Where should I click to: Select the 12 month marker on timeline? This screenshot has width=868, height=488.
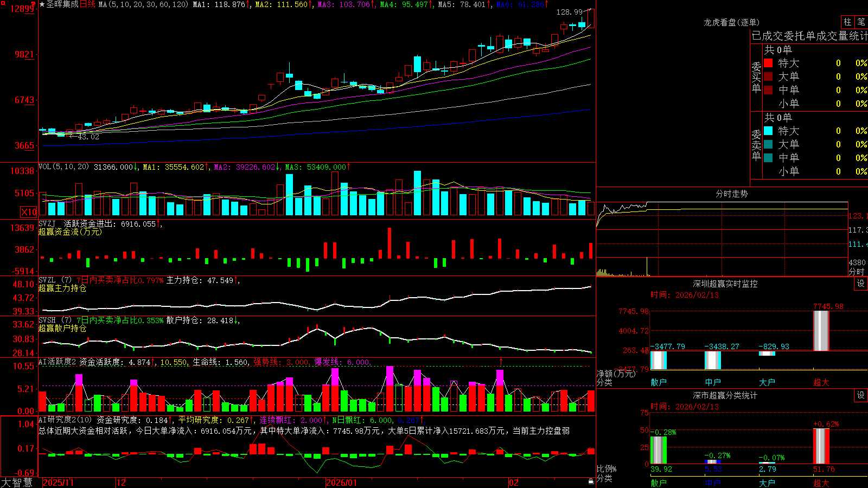coord(122,483)
